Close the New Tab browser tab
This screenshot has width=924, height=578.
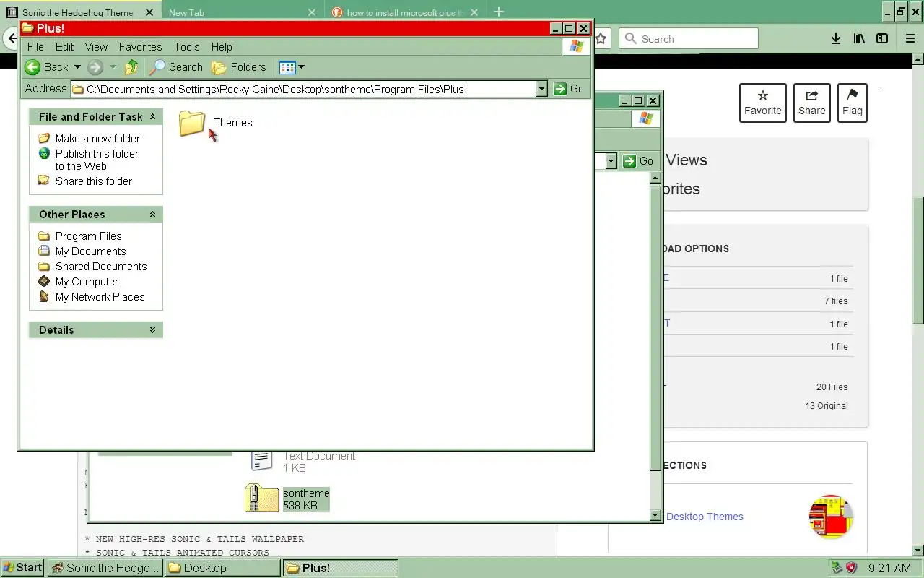(x=312, y=12)
